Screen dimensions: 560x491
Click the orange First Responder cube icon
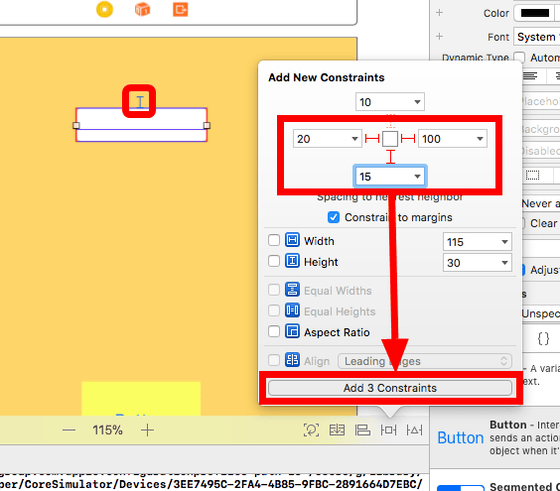(142, 10)
